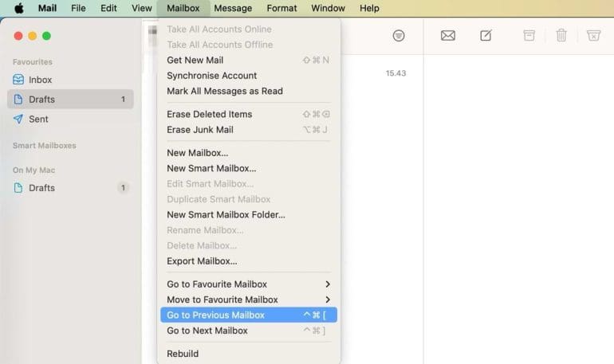Click the filter messages icon
Screen dimensions: 614x364
click(399, 36)
